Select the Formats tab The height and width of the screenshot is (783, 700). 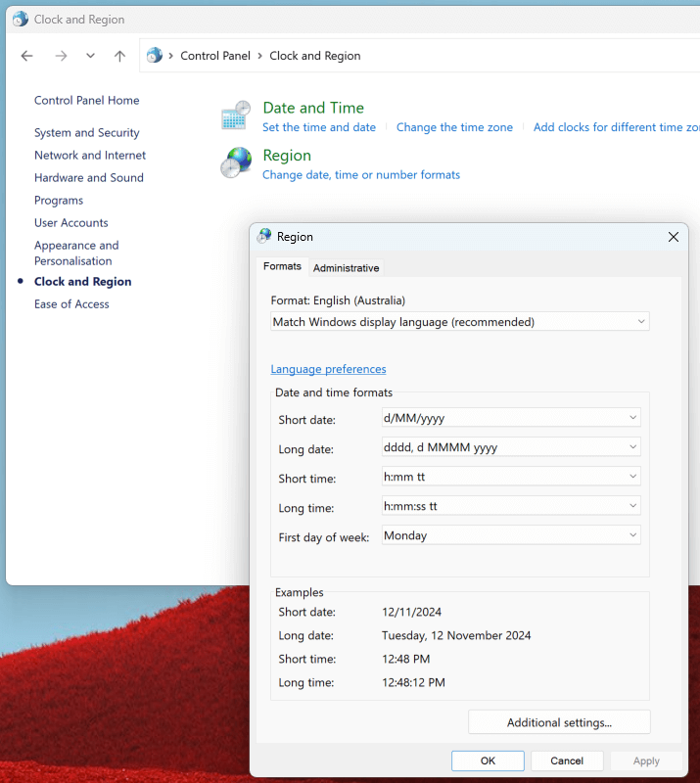(x=282, y=267)
